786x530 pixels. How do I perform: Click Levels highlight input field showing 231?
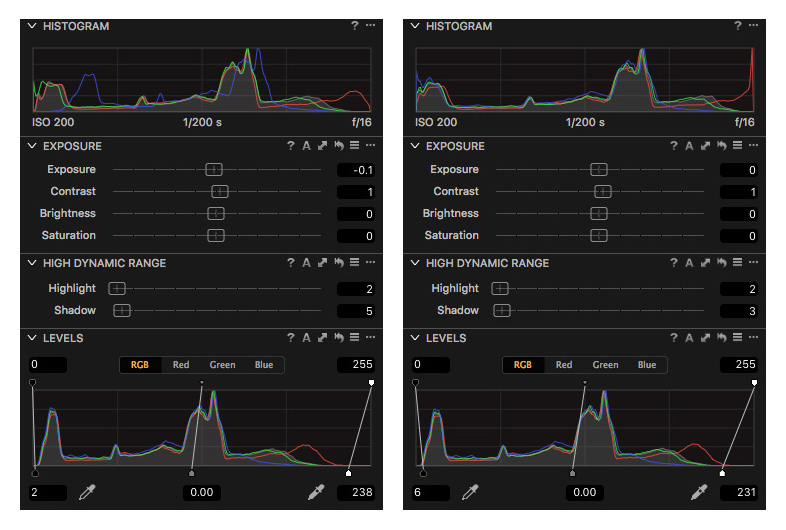tap(738, 492)
